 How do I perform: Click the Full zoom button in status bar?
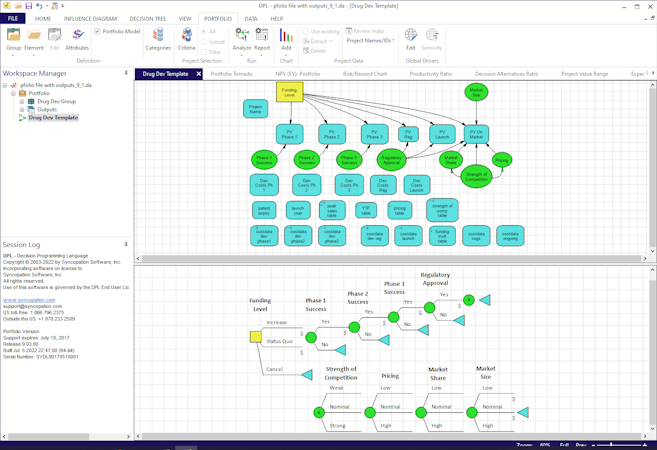point(564,445)
